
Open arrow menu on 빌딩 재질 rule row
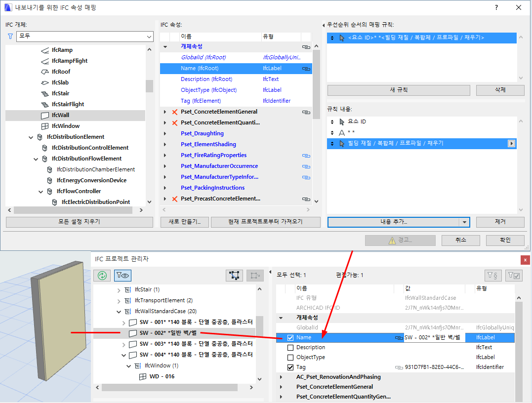coord(511,144)
